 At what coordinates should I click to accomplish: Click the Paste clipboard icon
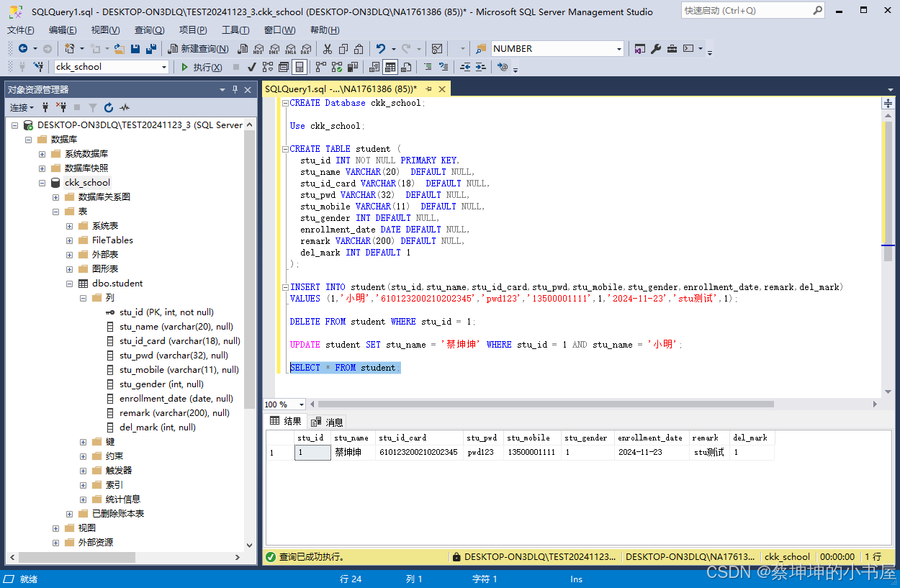(359, 49)
